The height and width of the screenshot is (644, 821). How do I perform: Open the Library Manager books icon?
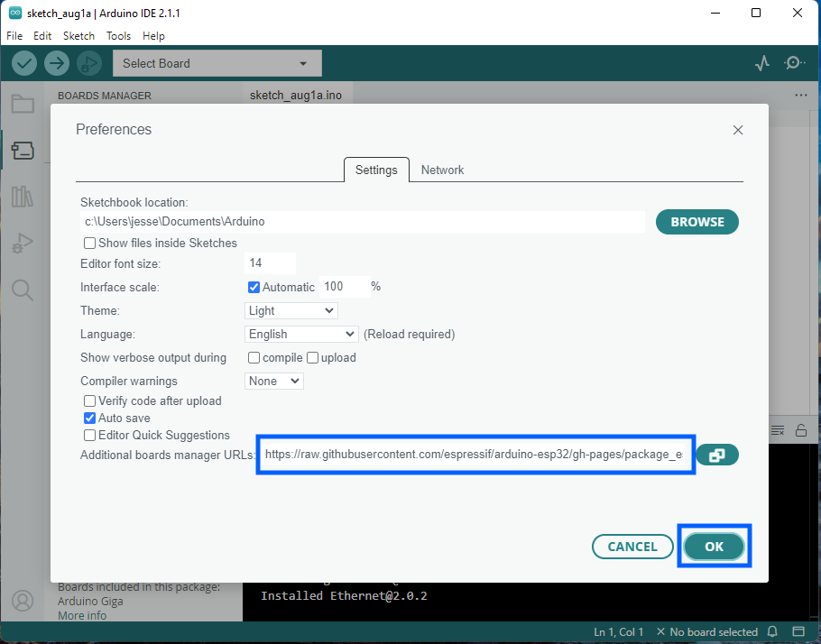23,197
